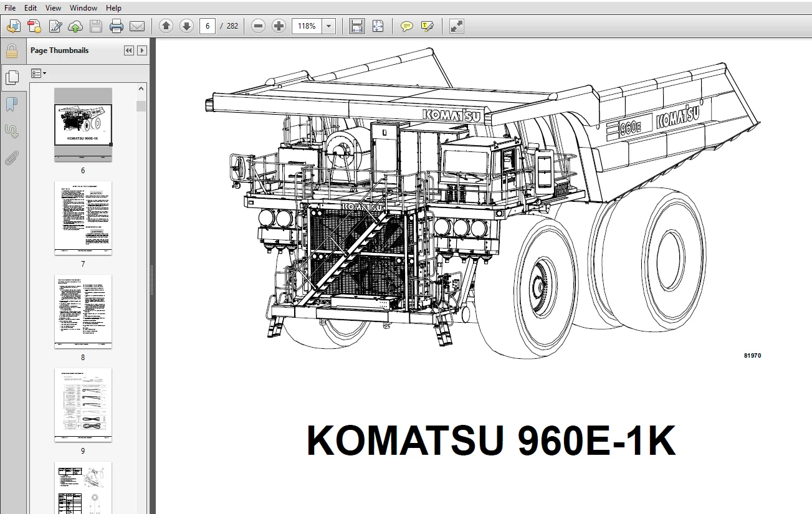Open the View menu
The image size is (812, 514).
[53, 8]
